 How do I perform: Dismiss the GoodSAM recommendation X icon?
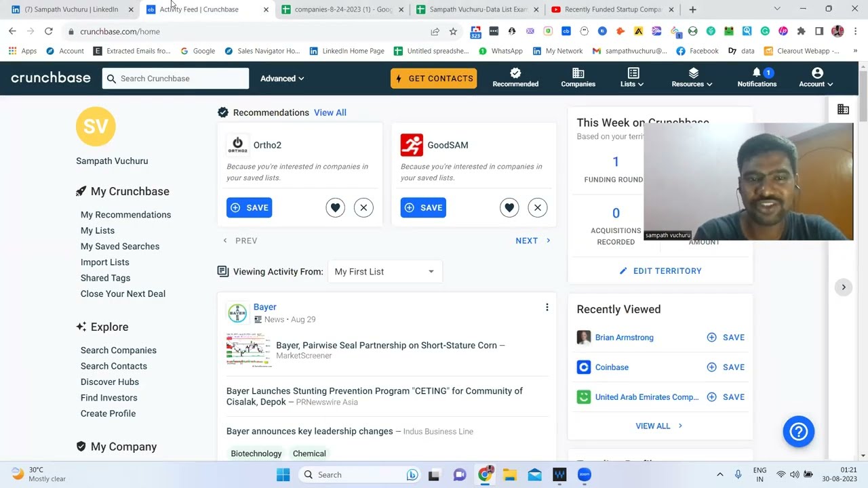[538, 207]
